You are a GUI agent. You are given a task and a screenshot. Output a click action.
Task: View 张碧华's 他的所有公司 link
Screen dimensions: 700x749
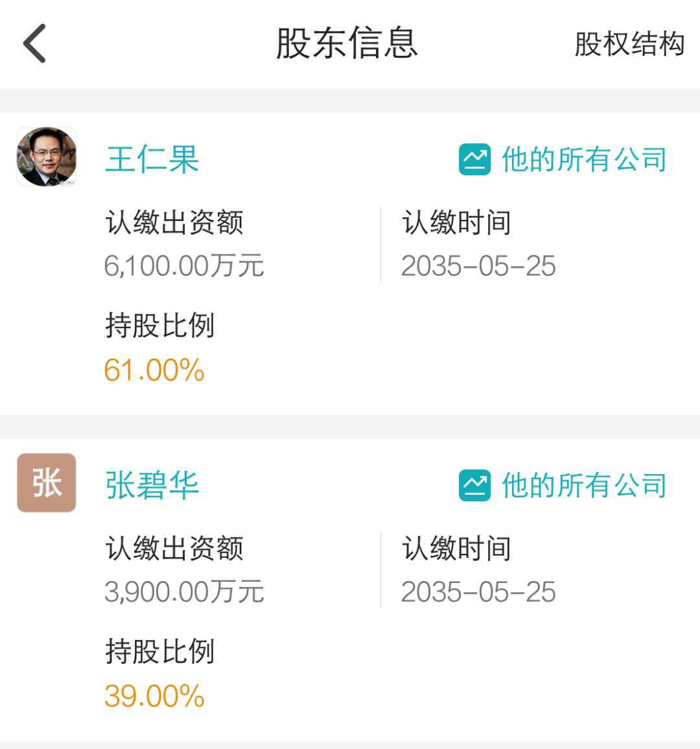pos(584,485)
